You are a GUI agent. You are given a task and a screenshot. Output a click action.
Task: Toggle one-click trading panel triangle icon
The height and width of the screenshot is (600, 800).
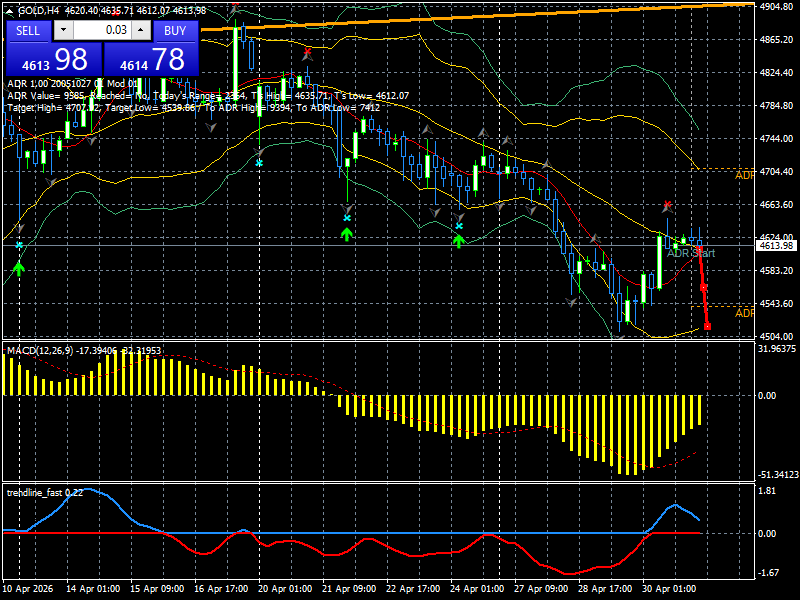[x=9, y=11]
